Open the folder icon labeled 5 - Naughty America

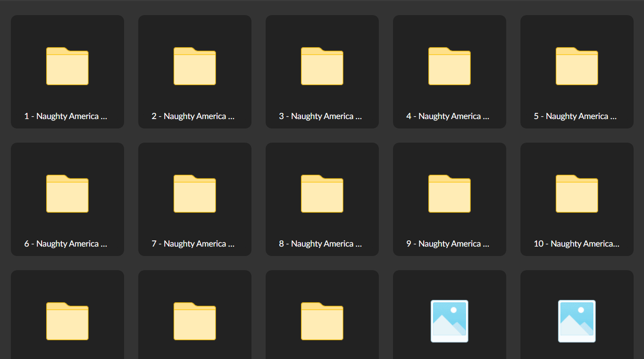(577, 66)
